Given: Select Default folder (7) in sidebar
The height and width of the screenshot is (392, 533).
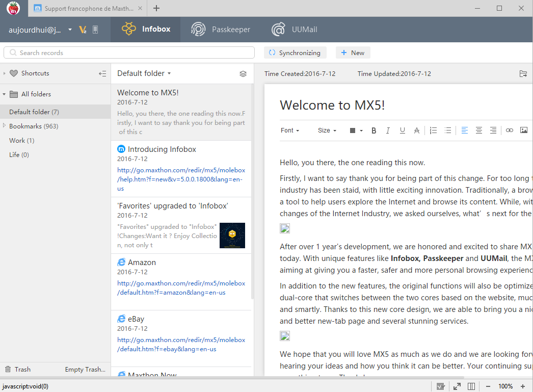Looking at the screenshot, I should click(x=56, y=112).
